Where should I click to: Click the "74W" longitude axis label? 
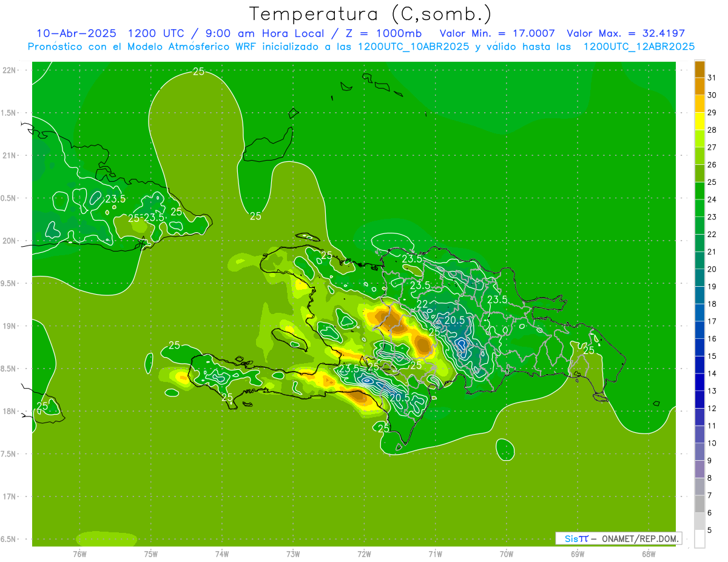pos(222,554)
